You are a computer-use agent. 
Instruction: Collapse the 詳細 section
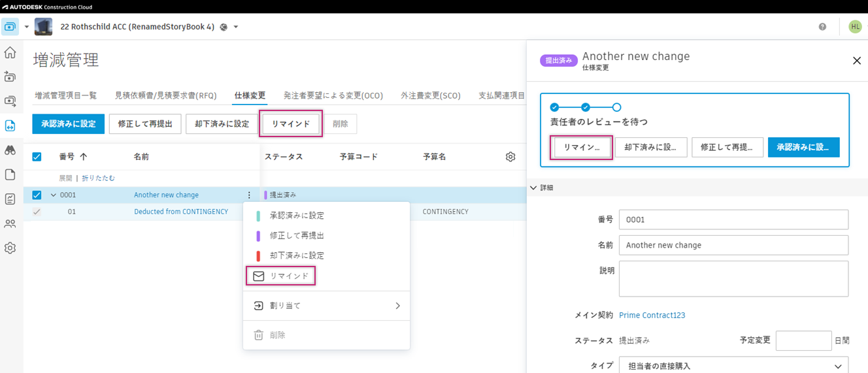point(534,187)
